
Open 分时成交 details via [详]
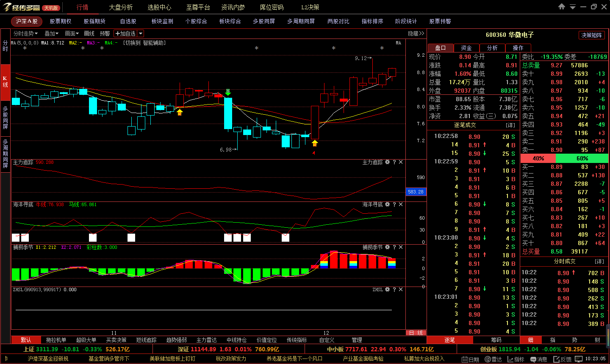click(x=599, y=262)
